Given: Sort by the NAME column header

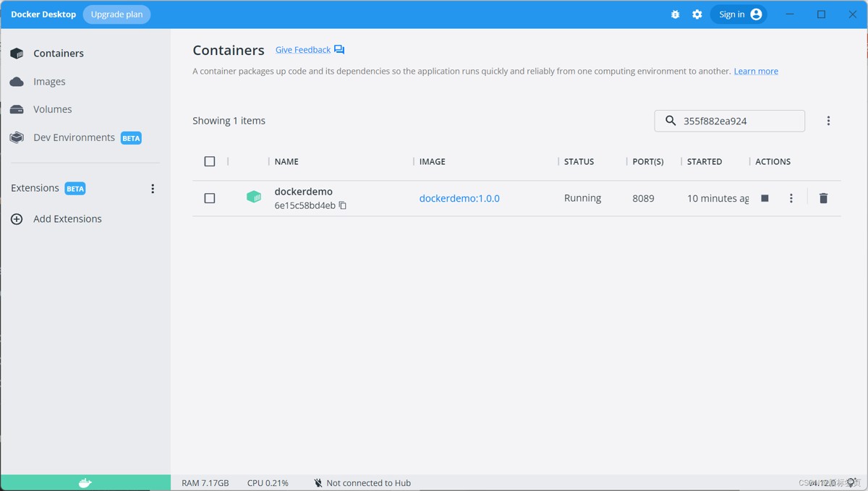Looking at the screenshot, I should (286, 161).
